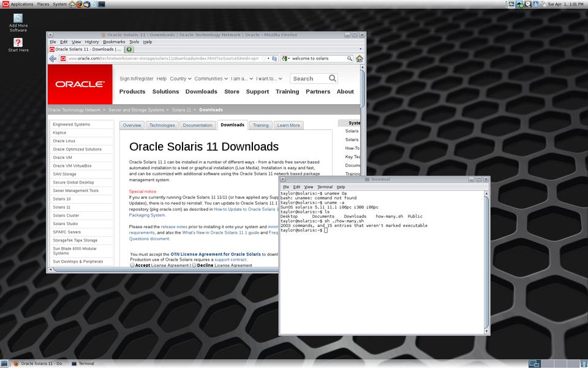This screenshot has width=588, height=368.
Task: Click Firefox's back arrow button
Action: coord(53,58)
